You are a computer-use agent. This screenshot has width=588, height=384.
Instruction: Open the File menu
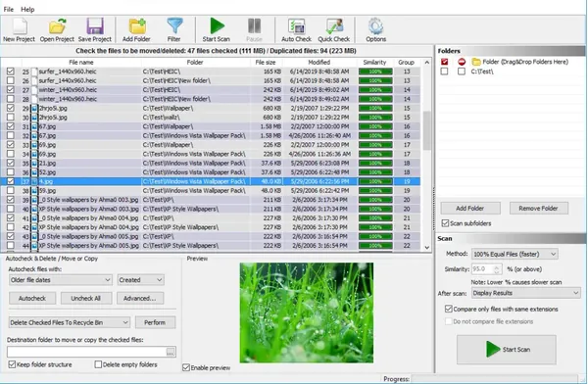(8, 9)
